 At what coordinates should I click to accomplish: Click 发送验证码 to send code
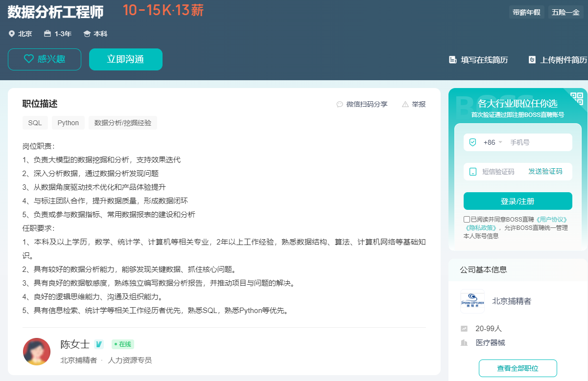[x=545, y=171]
